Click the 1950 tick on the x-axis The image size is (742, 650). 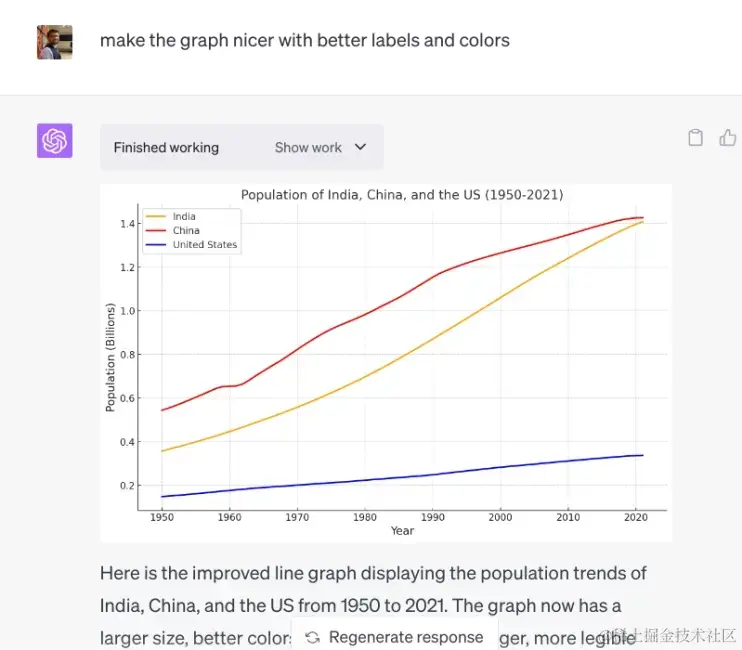[161, 517]
